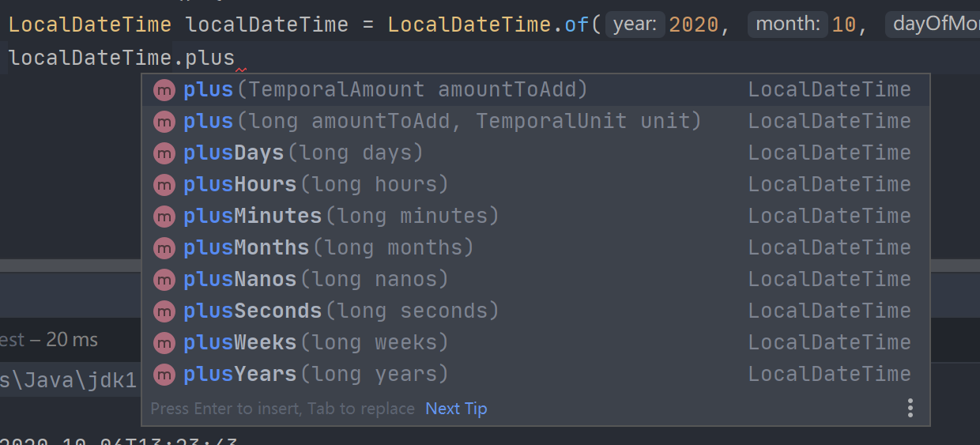Click the Press Enter to insert hint text

pos(283,409)
